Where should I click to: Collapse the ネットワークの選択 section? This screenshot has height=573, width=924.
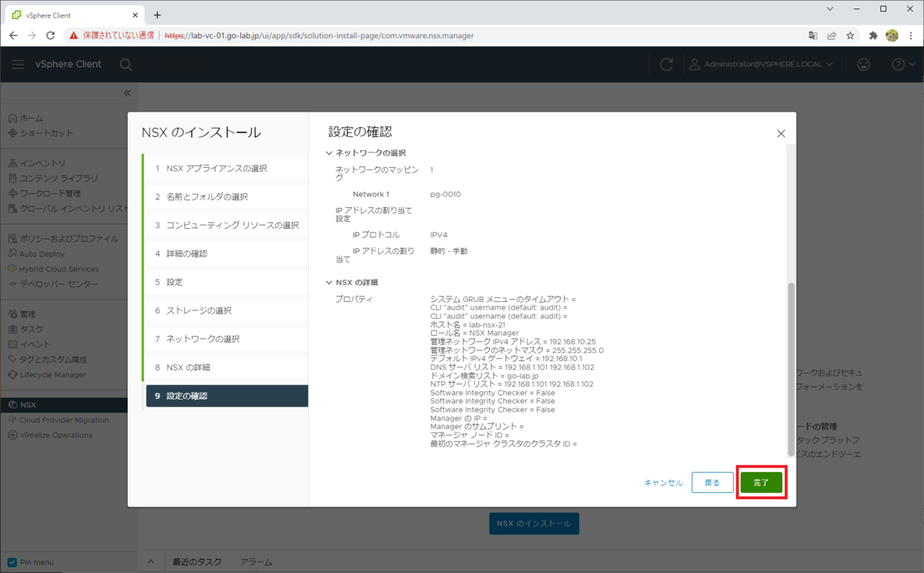coord(330,152)
